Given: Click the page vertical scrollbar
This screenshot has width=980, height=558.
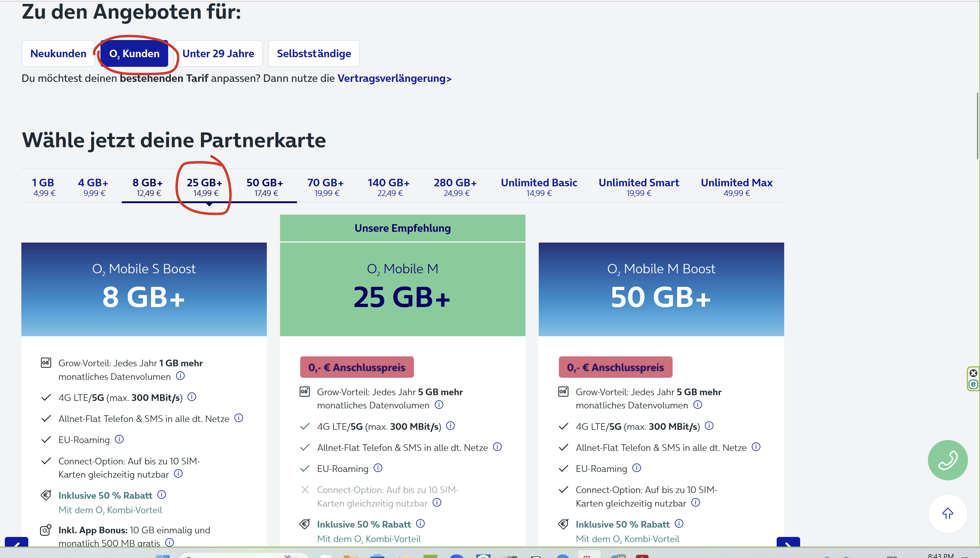Looking at the screenshot, I should (x=977, y=126).
